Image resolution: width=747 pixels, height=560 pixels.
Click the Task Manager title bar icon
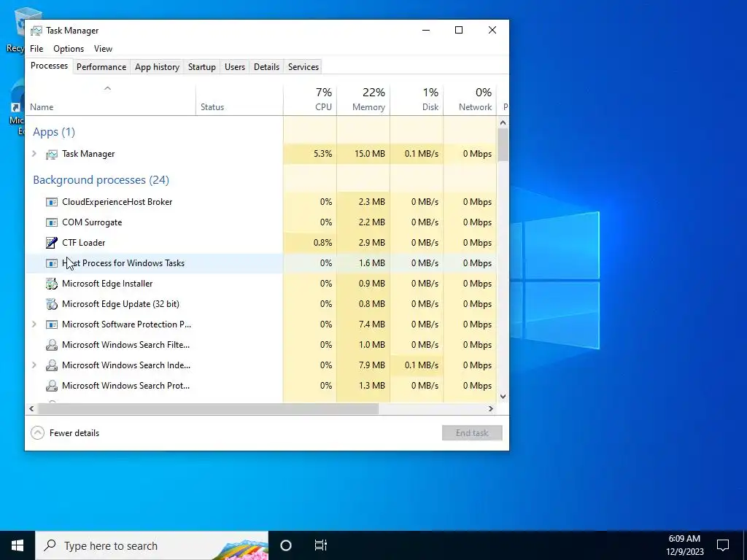[36, 31]
